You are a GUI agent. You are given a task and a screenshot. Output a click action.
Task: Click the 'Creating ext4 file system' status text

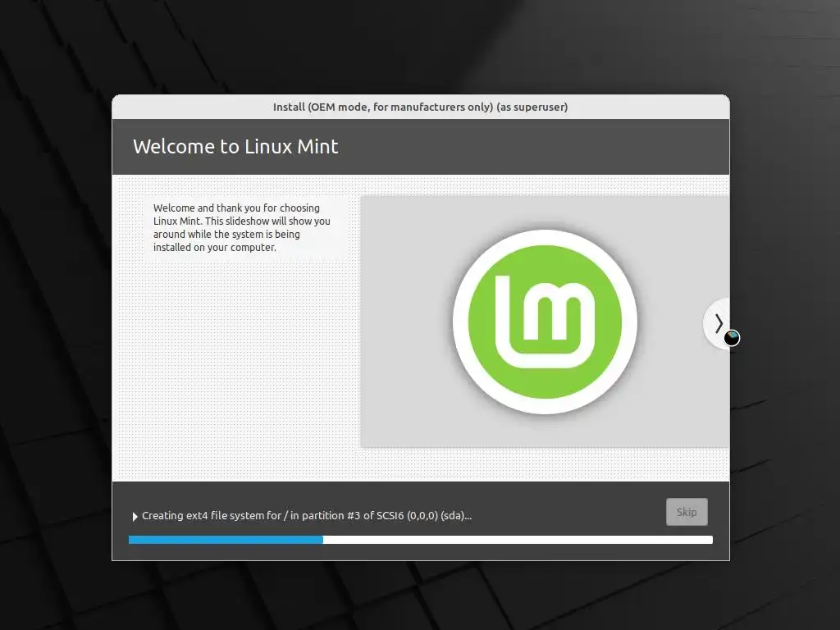point(307,516)
